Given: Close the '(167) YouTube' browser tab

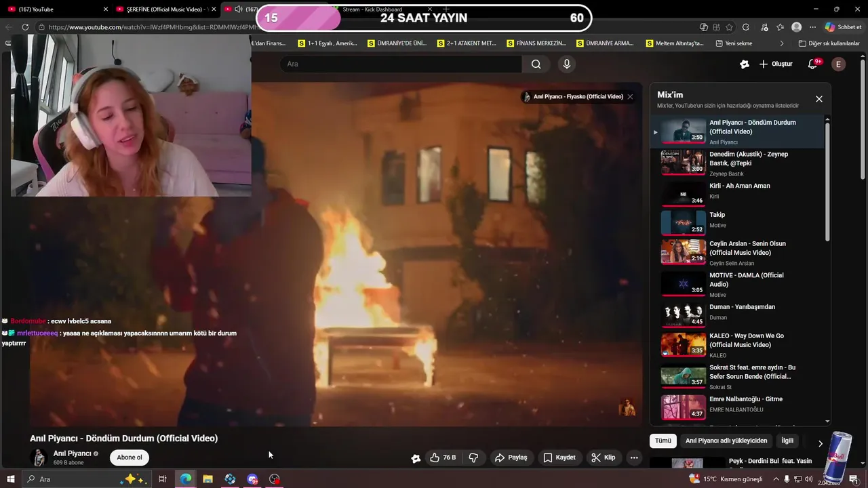Looking at the screenshot, I should pyautogui.click(x=105, y=9).
